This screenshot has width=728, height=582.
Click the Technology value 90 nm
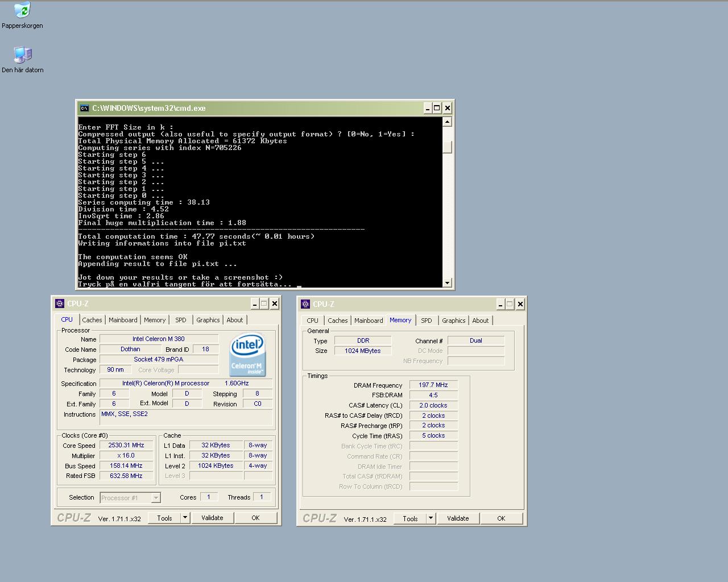(x=115, y=369)
